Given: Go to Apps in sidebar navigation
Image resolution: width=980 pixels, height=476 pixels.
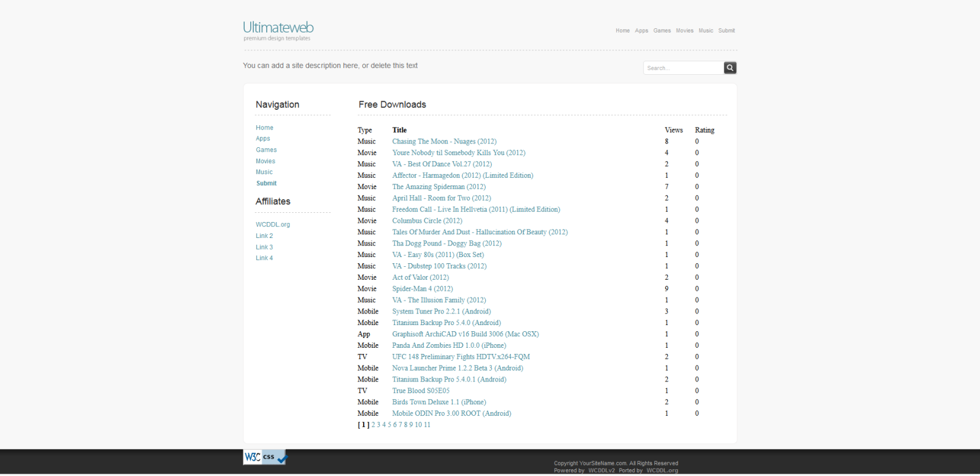Looking at the screenshot, I should coord(263,139).
